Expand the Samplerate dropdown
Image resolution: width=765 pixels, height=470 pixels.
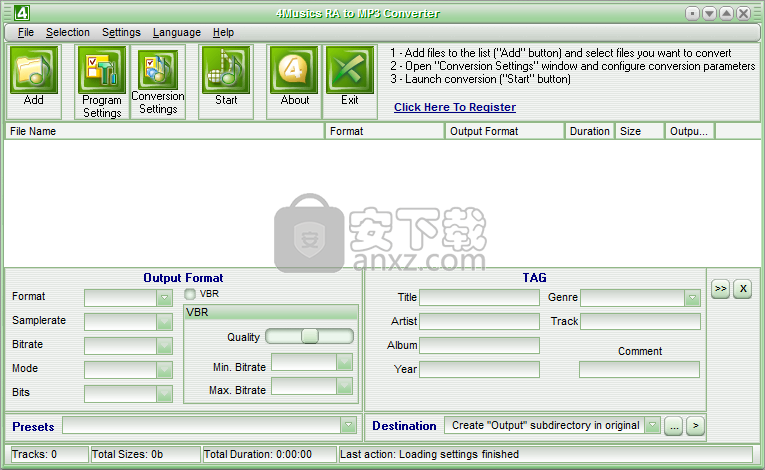[164, 322]
